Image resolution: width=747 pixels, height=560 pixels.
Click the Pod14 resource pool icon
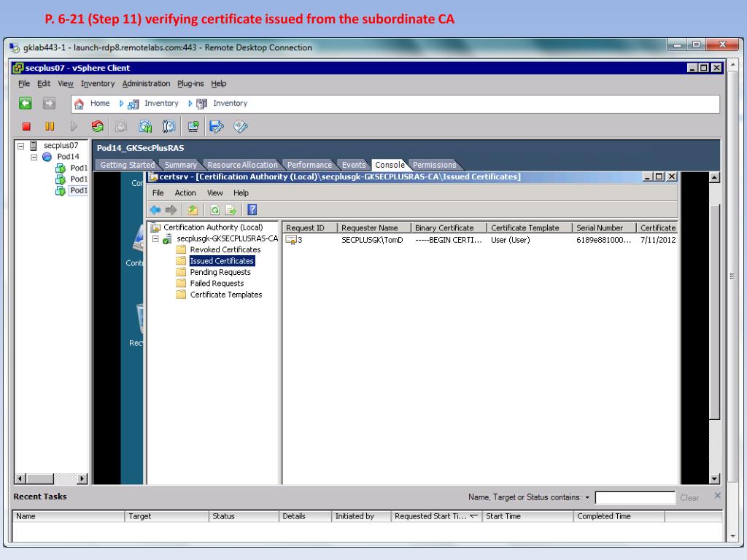coord(47,157)
